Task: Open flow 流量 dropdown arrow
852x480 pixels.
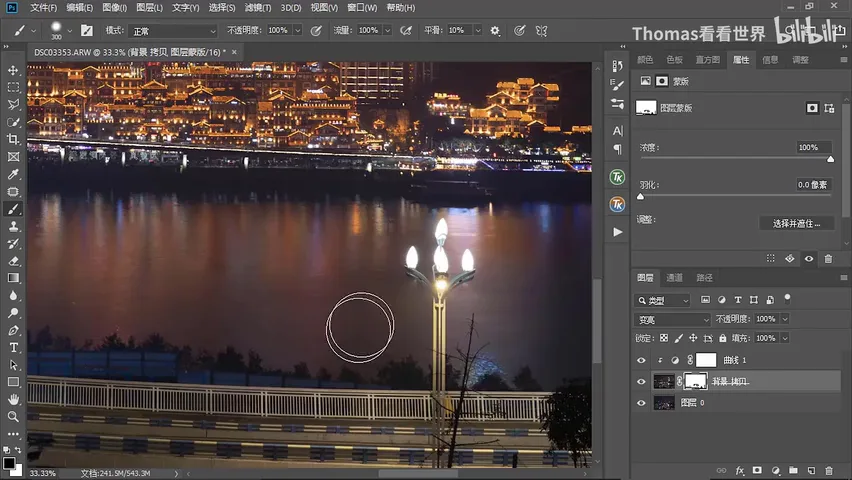Action: [x=387, y=31]
